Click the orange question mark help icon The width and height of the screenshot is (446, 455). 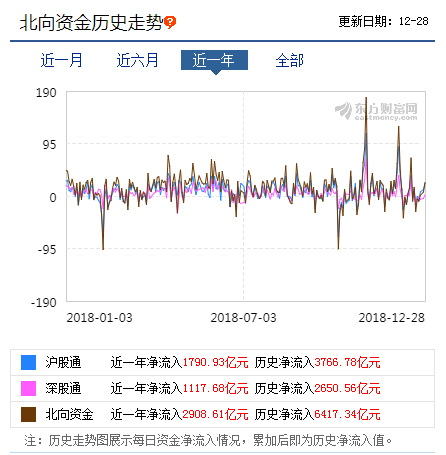[170, 22]
